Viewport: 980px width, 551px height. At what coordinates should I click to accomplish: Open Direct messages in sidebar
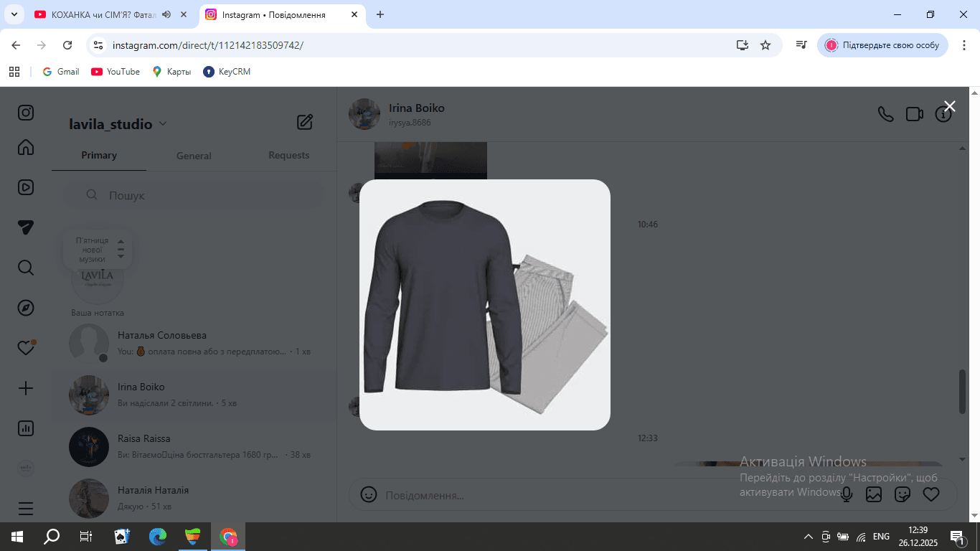[x=26, y=227]
